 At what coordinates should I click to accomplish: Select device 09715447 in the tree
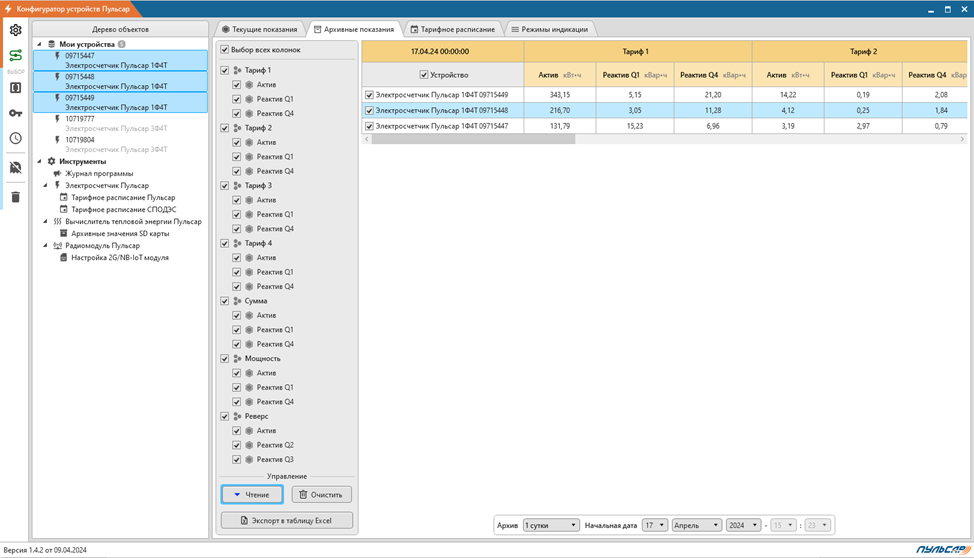tap(121, 60)
